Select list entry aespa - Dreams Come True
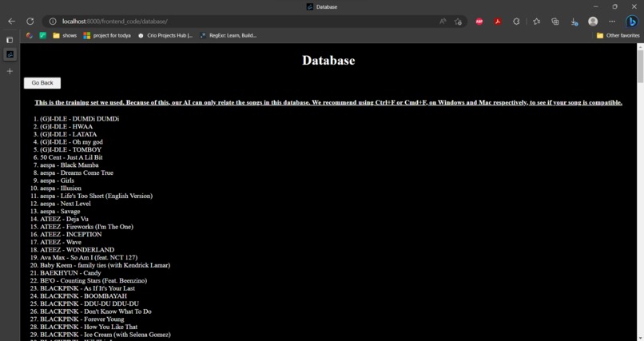The height and width of the screenshot is (341, 644). pyautogui.click(x=77, y=172)
